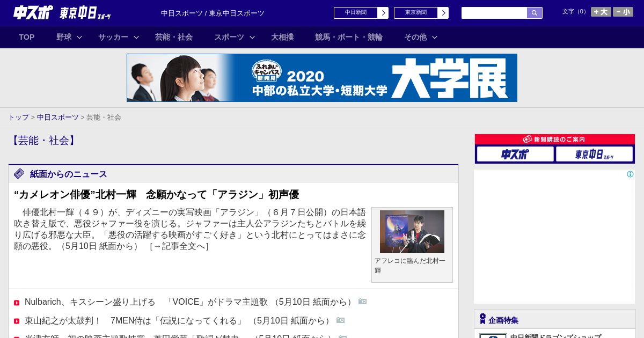Click the 2020 大学展 banner ad
Viewport: 644px width, 338px height.
pos(322,78)
